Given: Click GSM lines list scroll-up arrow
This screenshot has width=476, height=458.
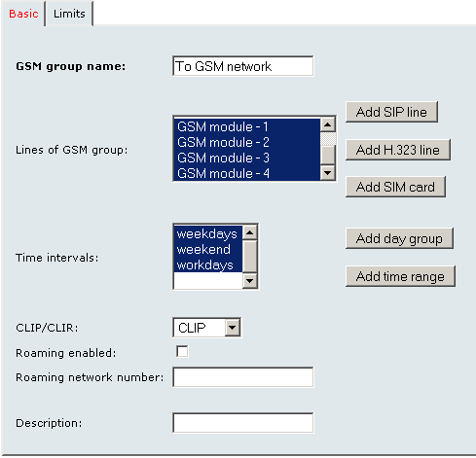Looking at the screenshot, I should pyautogui.click(x=328, y=124).
